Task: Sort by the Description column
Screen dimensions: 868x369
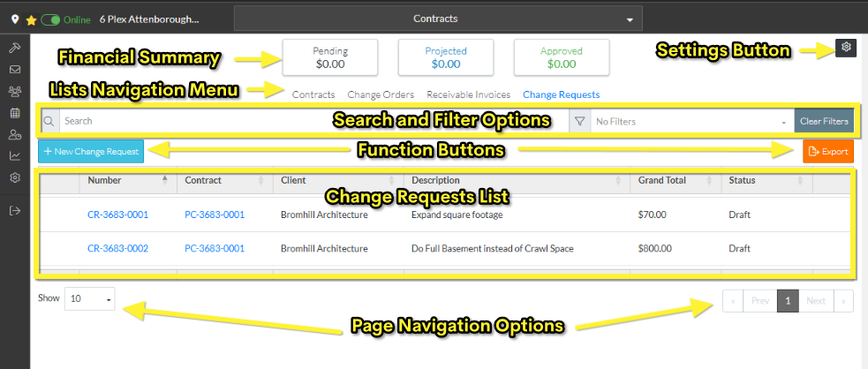Action: click(x=517, y=180)
